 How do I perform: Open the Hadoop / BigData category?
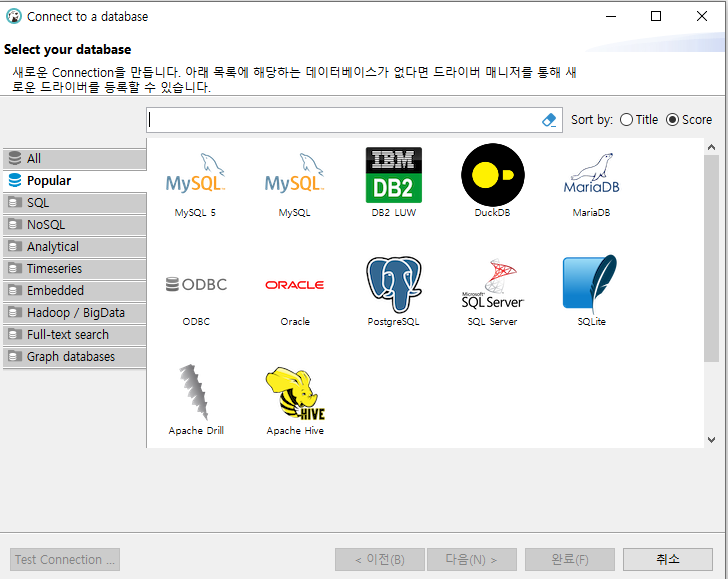pyautogui.click(x=75, y=312)
